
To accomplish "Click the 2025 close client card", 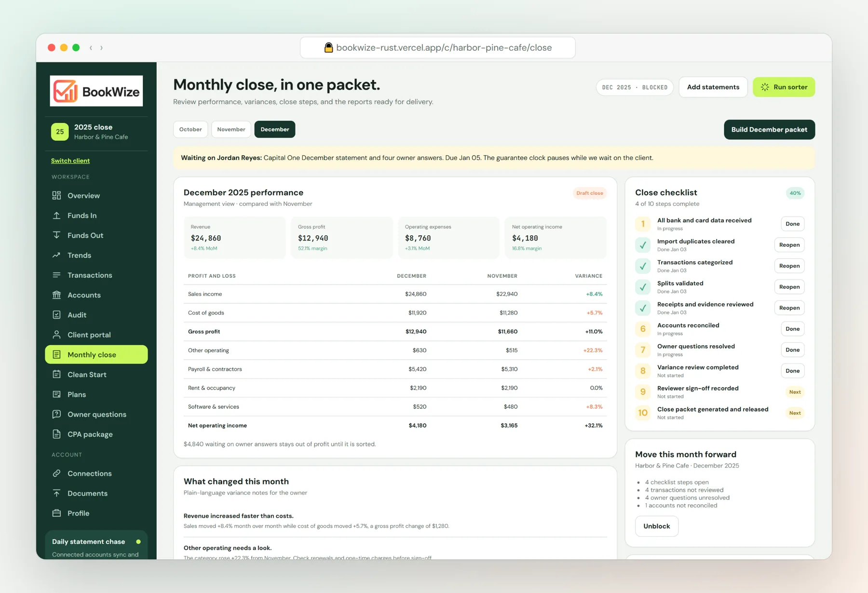I will coord(96,132).
